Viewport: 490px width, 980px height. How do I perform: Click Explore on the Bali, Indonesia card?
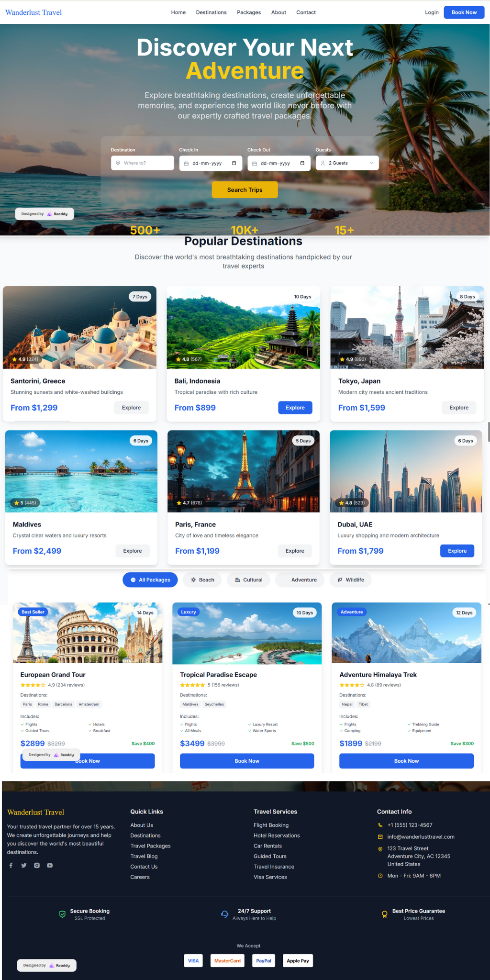pos(295,408)
